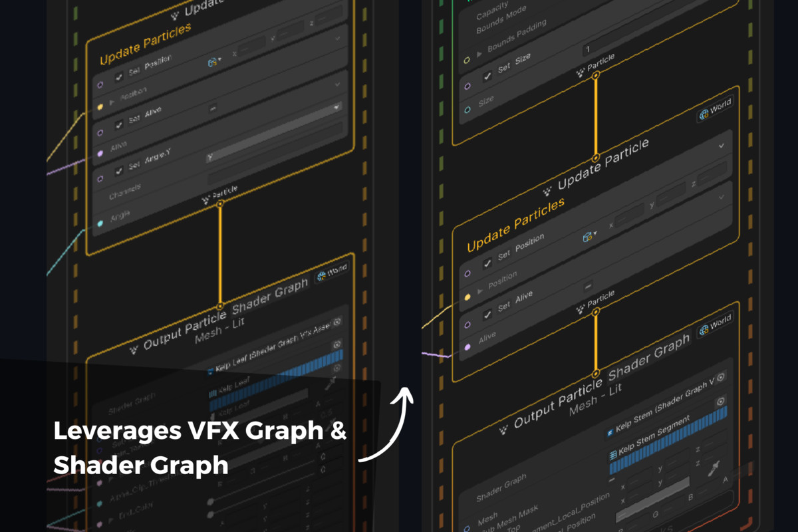798x532 pixels.
Task: Expand Position property triangle in left graph
Action: [112, 102]
